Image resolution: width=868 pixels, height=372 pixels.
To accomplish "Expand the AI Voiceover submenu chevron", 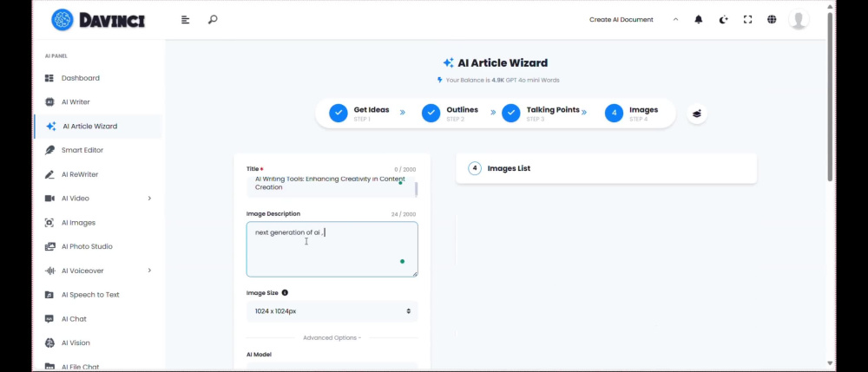I will pyautogui.click(x=149, y=271).
